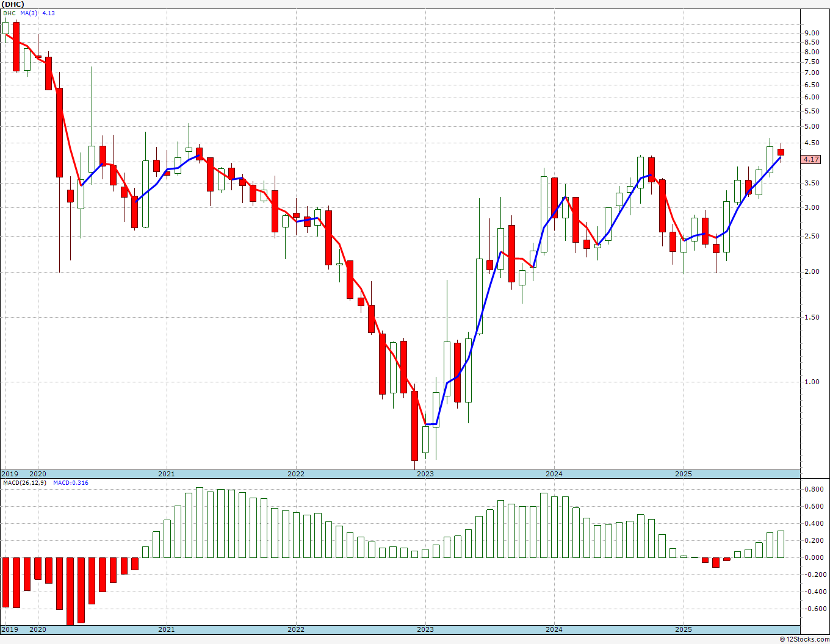
Task: Pick 2022 on the price chart time axis
Action: [296, 474]
